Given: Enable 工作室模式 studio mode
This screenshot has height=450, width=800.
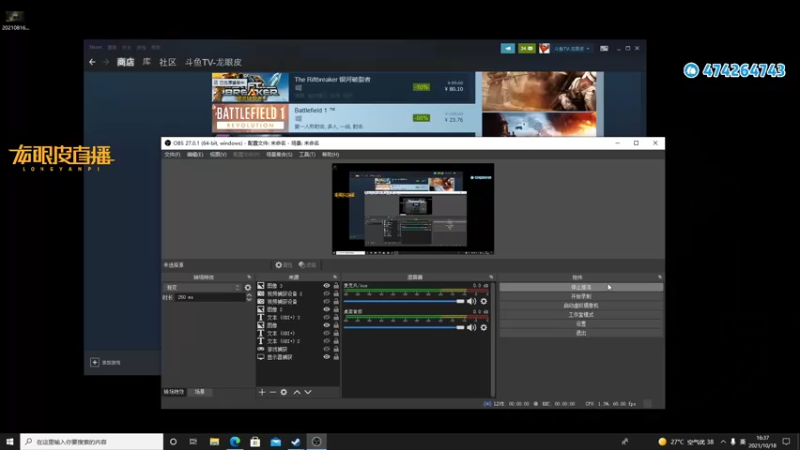Looking at the screenshot, I should coord(581,315).
